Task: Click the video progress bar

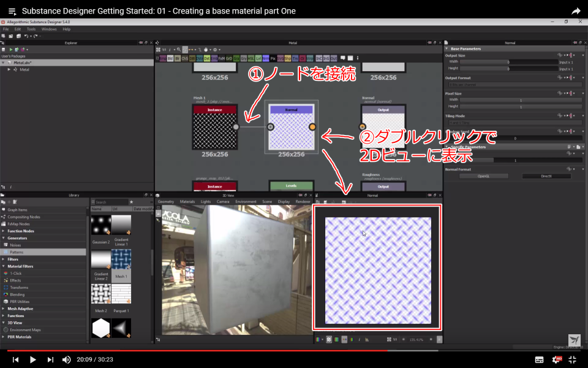Action: [294, 350]
